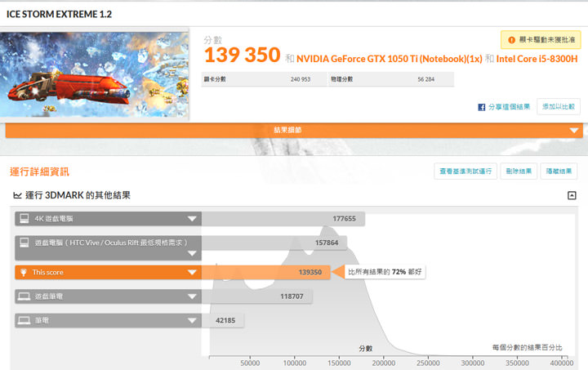Click the HTC Vive gaming PC monitor icon
The height and width of the screenshot is (370, 588).
(x=24, y=243)
